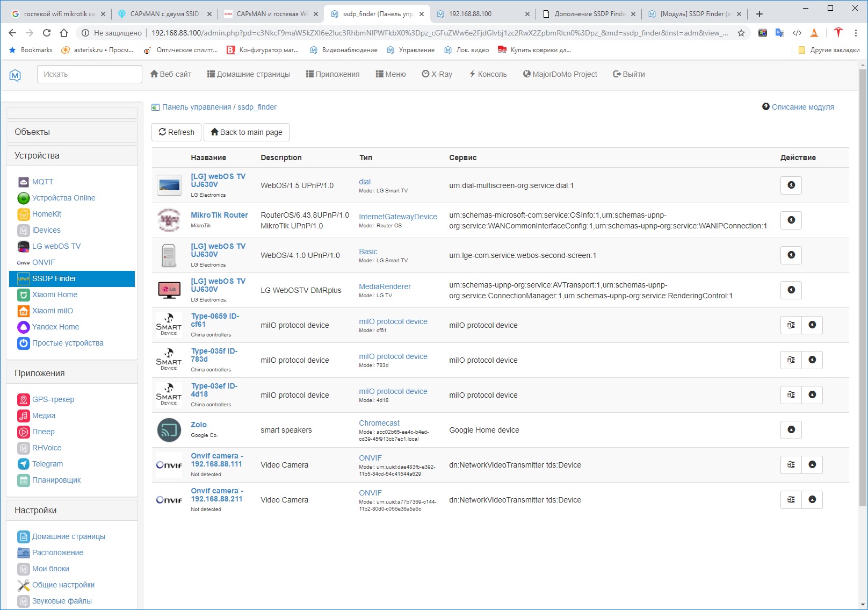
Task: Click the page vertical scrollbar
Action: tap(863, 322)
